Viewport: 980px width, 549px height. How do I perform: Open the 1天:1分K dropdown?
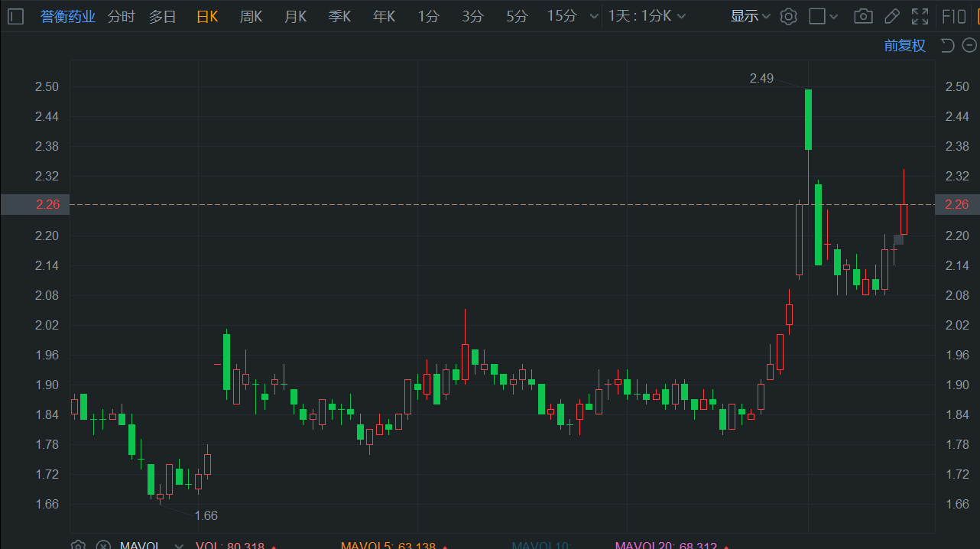point(647,16)
